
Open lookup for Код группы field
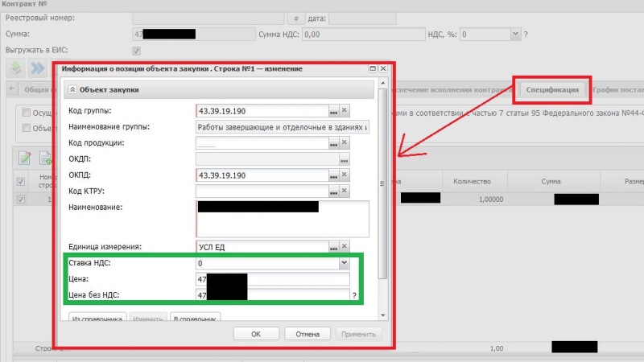[333, 111]
